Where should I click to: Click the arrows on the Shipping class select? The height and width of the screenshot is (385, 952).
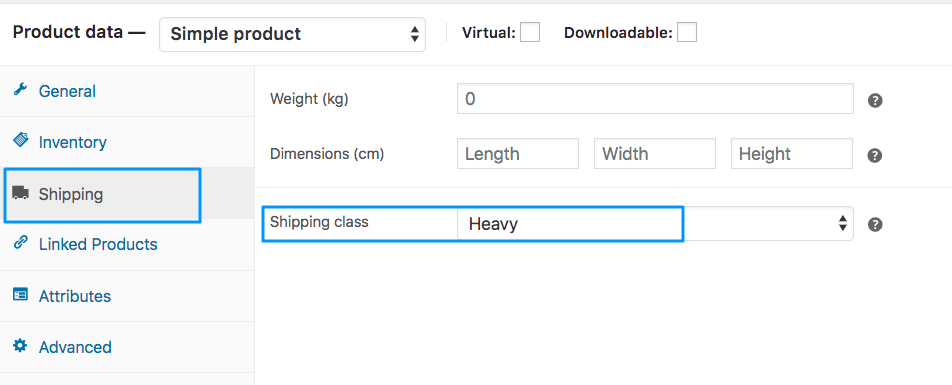[x=842, y=223]
